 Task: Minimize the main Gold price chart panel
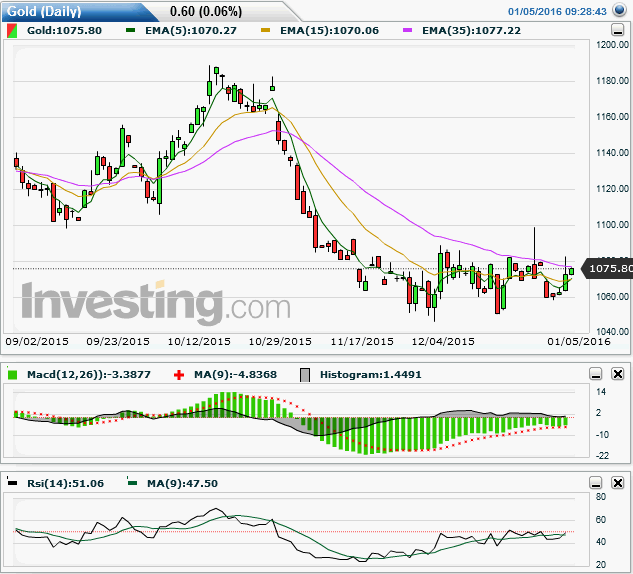[x=618, y=30]
